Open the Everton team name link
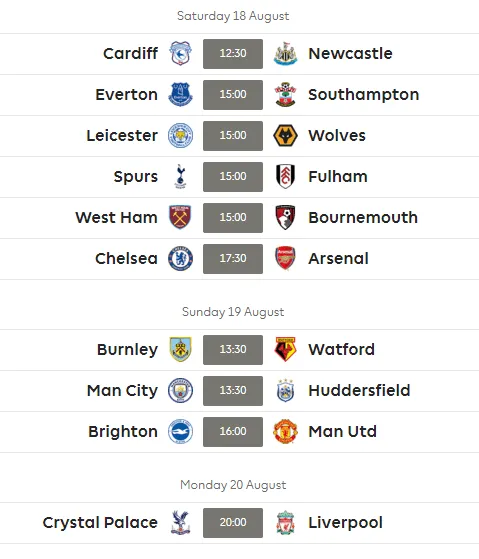Image resolution: width=479 pixels, height=559 pixels. point(127,95)
